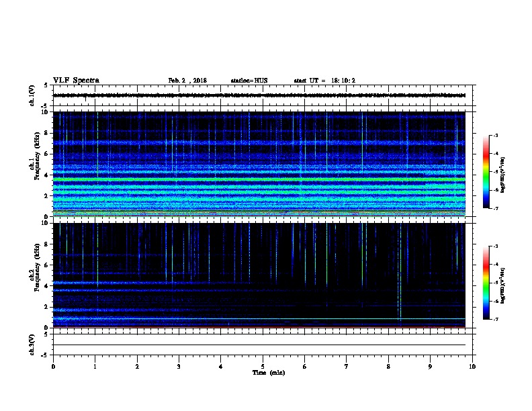Click the "-3" tick on ch.2 color bar
The height and width of the screenshot is (411, 532).
[x=495, y=246]
